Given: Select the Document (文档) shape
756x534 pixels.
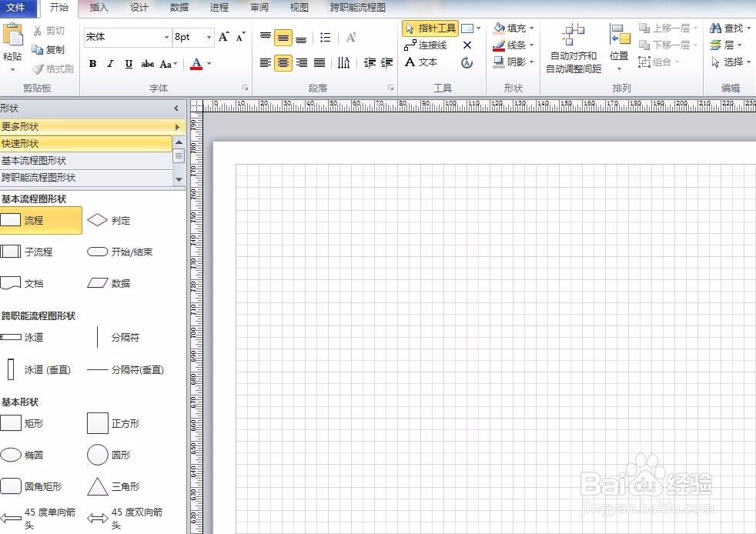Looking at the screenshot, I should click(22, 283).
